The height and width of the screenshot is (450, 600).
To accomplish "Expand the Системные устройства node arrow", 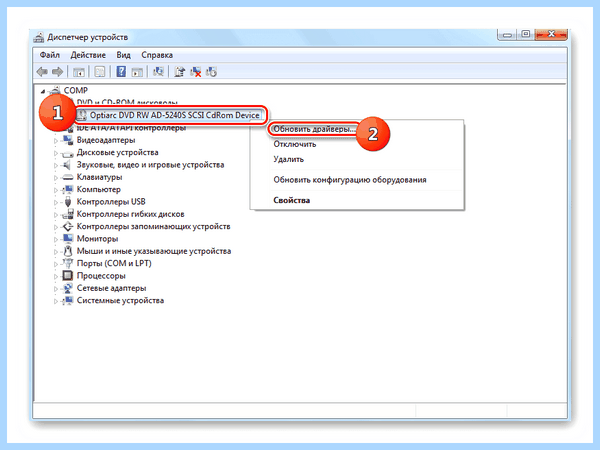I will point(56,301).
